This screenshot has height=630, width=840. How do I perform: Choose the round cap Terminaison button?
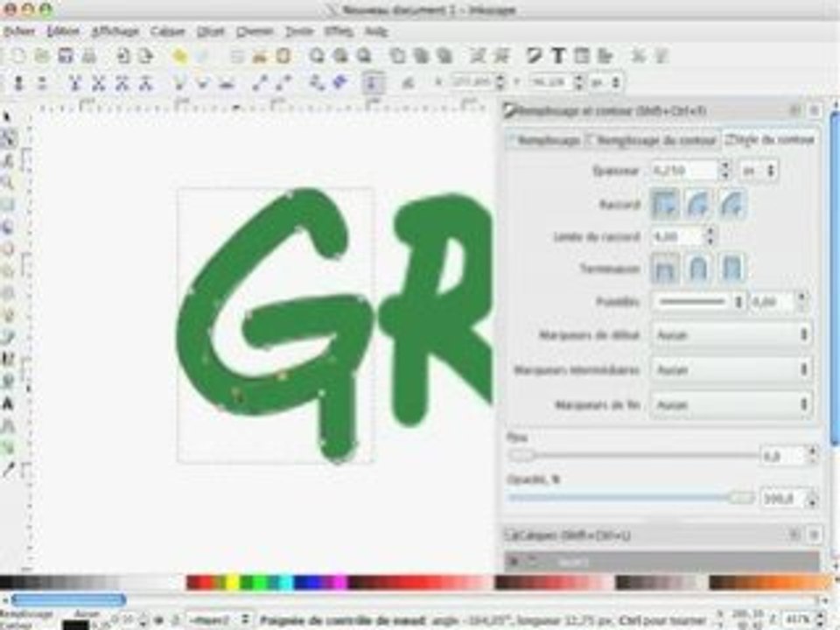698,269
